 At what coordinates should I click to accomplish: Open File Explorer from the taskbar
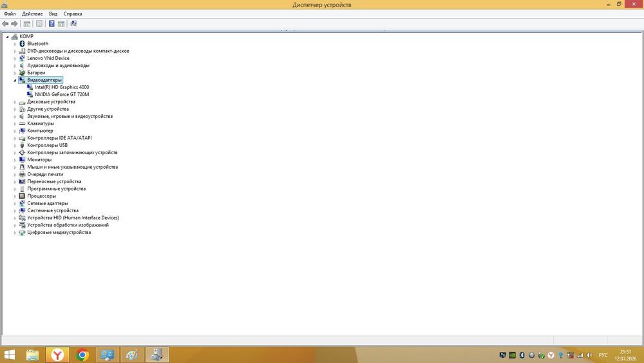[x=32, y=355]
